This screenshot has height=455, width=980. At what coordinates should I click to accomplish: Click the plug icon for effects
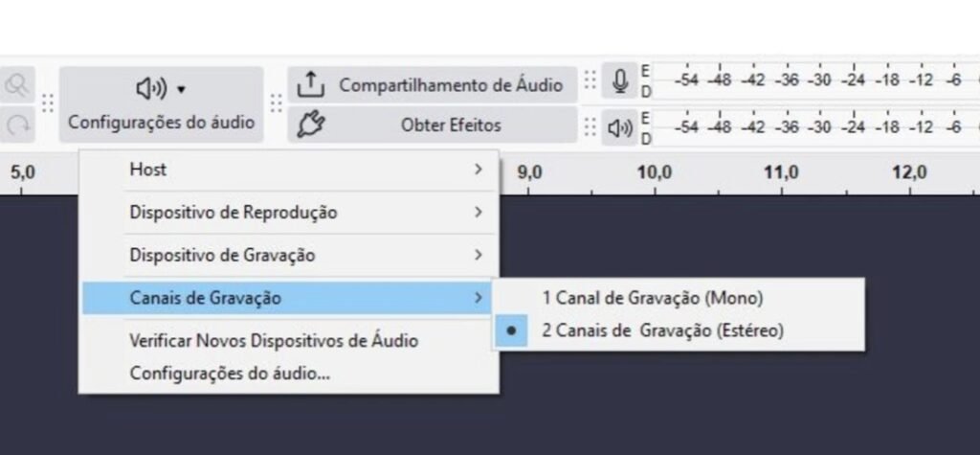[x=310, y=125]
